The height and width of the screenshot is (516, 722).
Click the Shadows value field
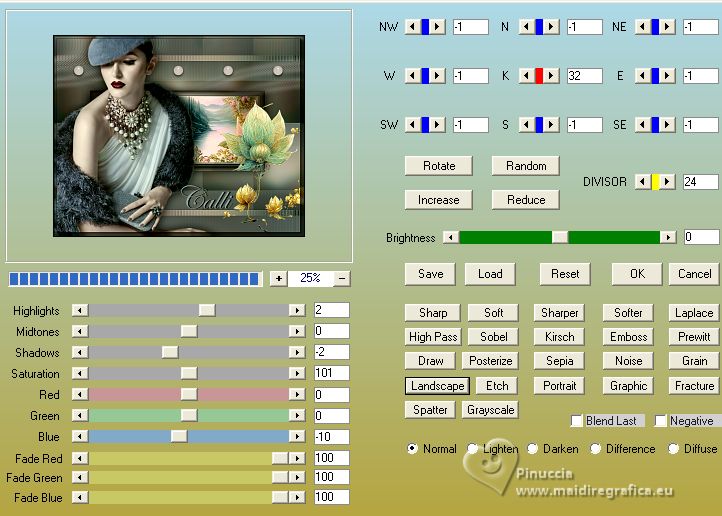332,352
